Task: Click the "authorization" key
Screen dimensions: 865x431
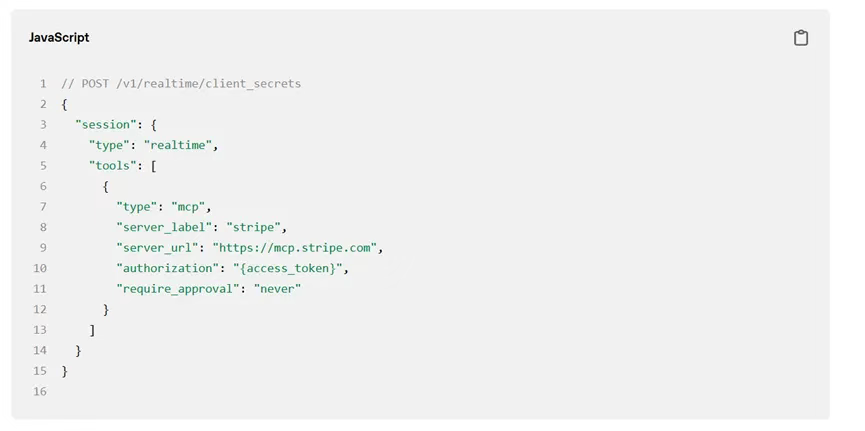Action: [x=164, y=268]
